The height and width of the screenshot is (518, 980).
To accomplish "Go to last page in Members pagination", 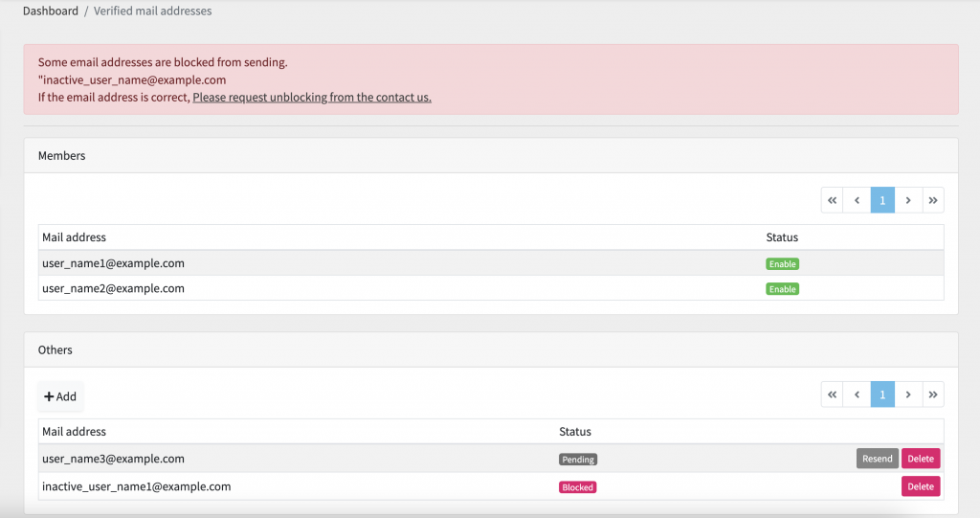I will (x=933, y=200).
